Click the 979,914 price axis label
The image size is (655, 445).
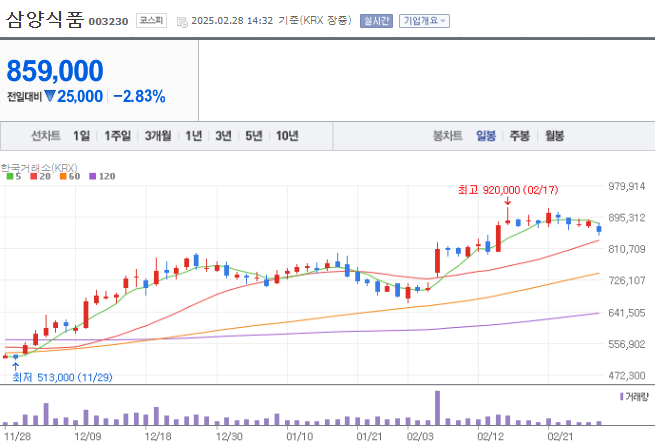627,186
